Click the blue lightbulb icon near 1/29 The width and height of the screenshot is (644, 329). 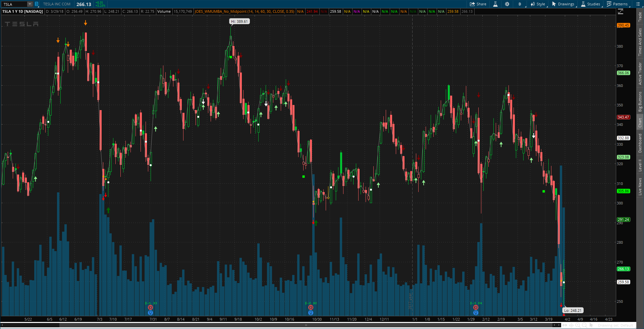pyautogui.click(x=476, y=313)
